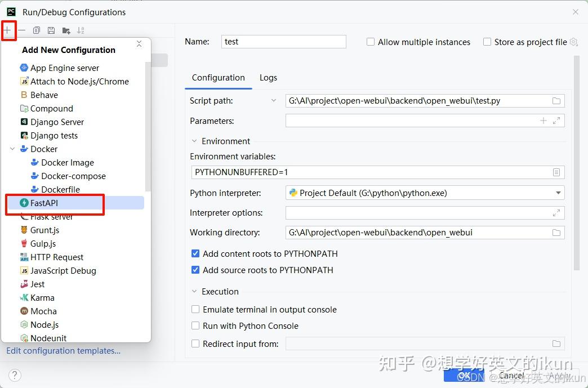Save the current configuration
Viewport: 588px width, 388px height.
pos(51,30)
